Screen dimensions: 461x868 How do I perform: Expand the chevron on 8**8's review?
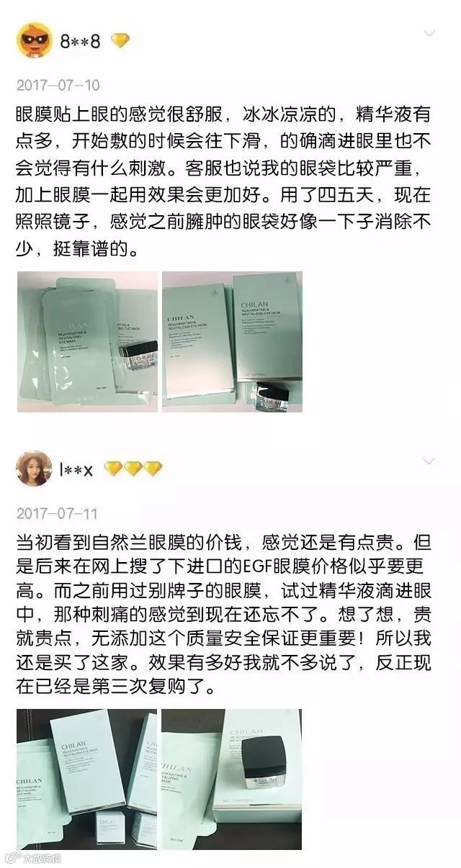click(x=429, y=33)
